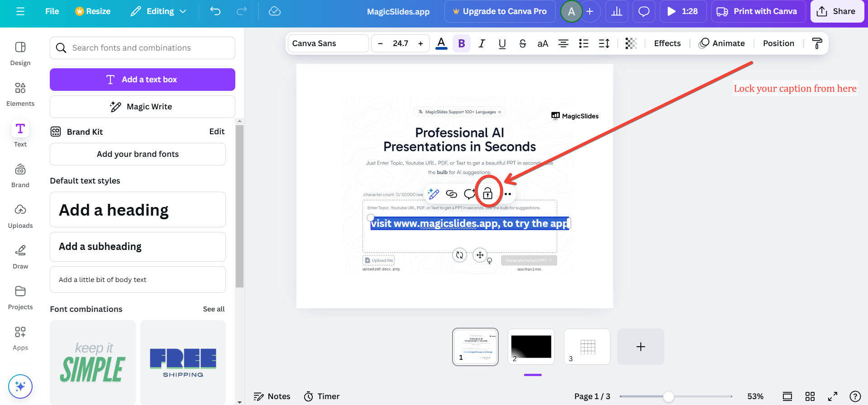Open the Elements side tab
Screen dimensions: 868x405
click(20, 94)
